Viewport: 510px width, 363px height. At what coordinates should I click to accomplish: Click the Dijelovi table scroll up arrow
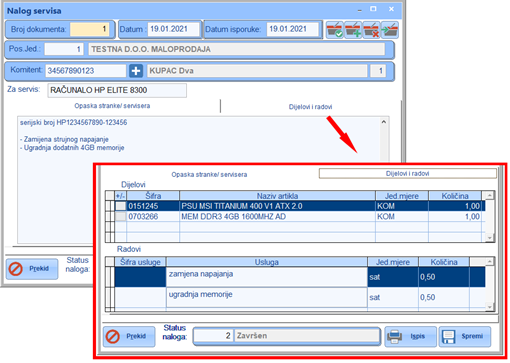pos(490,195)
